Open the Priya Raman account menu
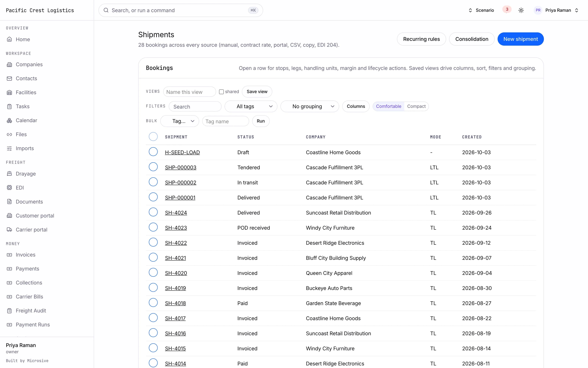588x368 pixels. pos(557,10)
